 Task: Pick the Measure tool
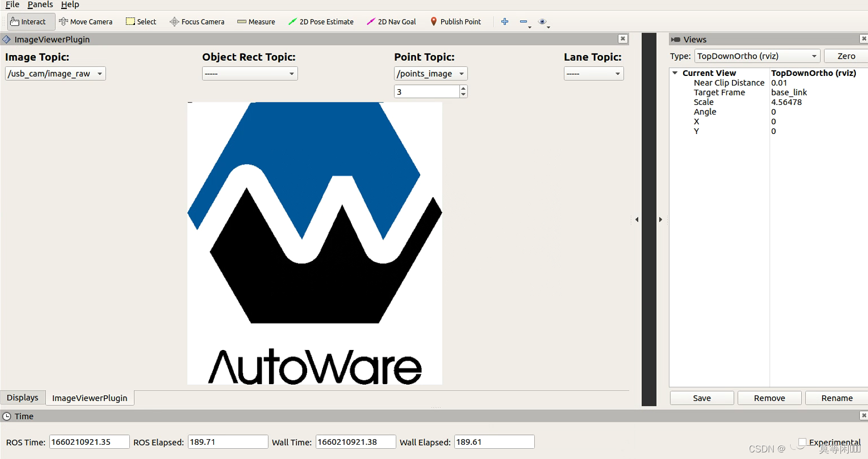coord(256,21)
